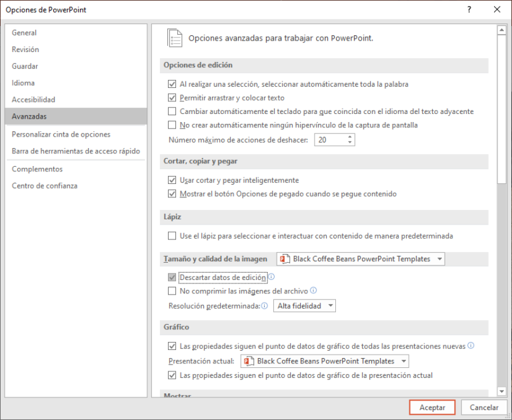Click the advanced options document icon in header
This screenshot has height=420, width=512.
(x=175, y=38)
